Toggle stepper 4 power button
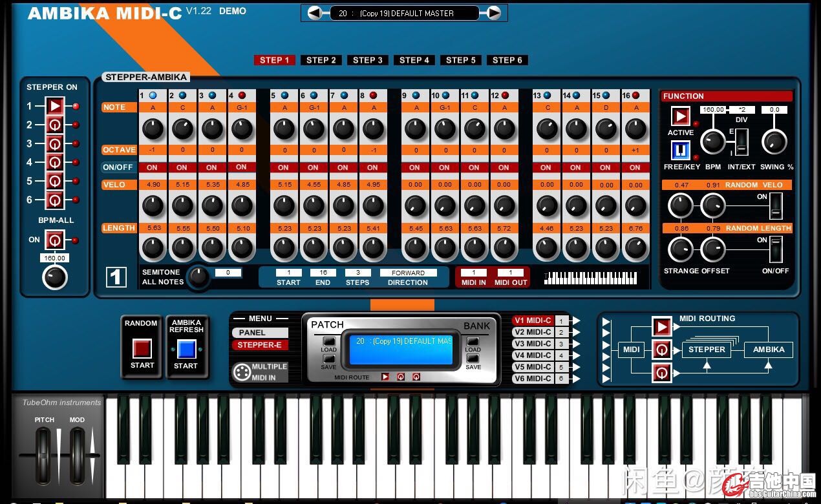The height and width of the screenshot is (504, 821). tap(55, 162)
